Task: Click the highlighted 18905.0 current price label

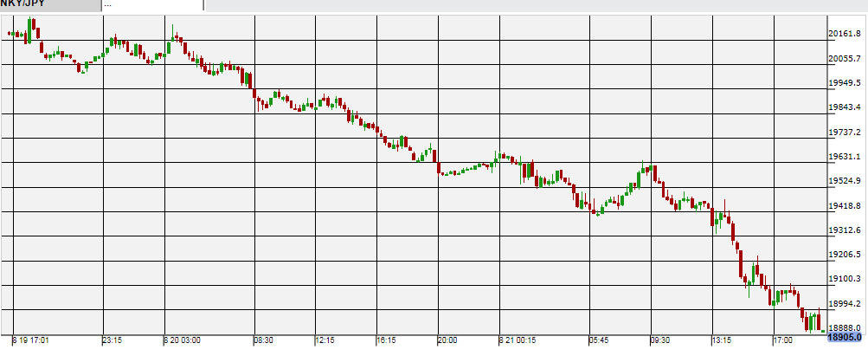Action: pyautogui.click(x=847, y=337)
